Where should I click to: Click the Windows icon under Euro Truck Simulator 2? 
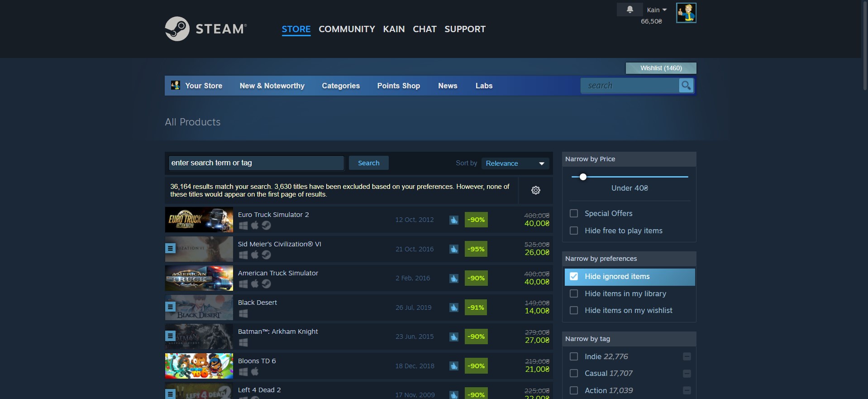[x=243, y=226]
